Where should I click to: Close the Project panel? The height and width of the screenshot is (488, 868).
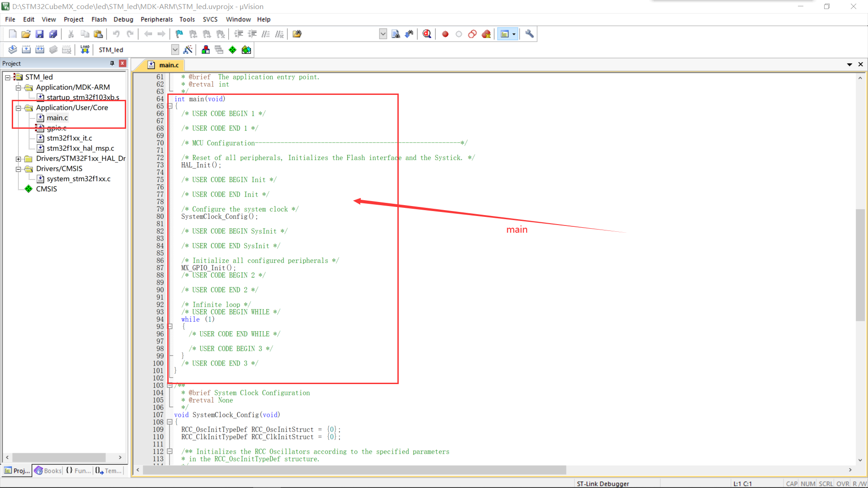pos(122,63)
